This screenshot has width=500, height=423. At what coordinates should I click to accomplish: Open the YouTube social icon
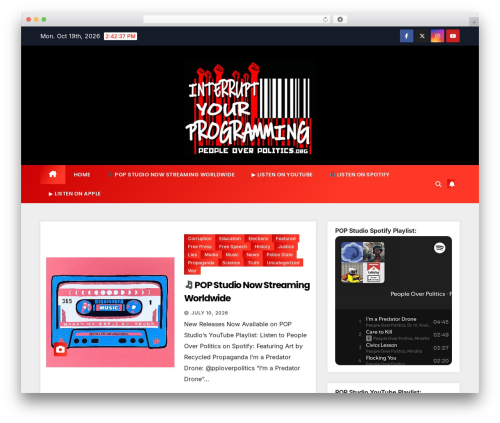pyautogui.click(x=453, y=36)
